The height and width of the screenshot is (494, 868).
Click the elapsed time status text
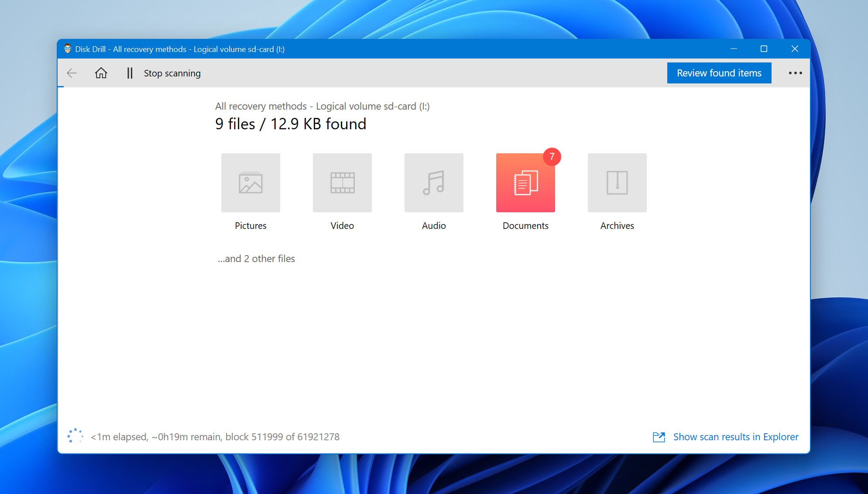point(215,437)
